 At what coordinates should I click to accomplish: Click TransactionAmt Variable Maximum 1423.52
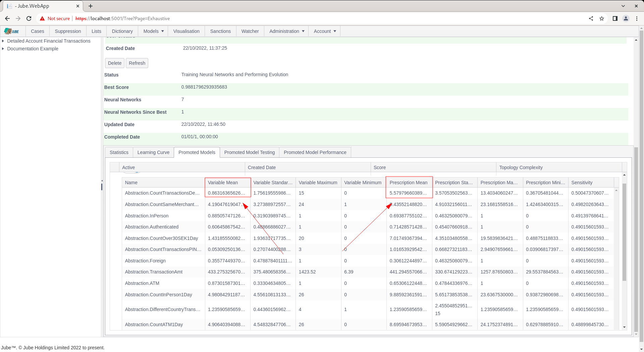[x=307, y=272]
